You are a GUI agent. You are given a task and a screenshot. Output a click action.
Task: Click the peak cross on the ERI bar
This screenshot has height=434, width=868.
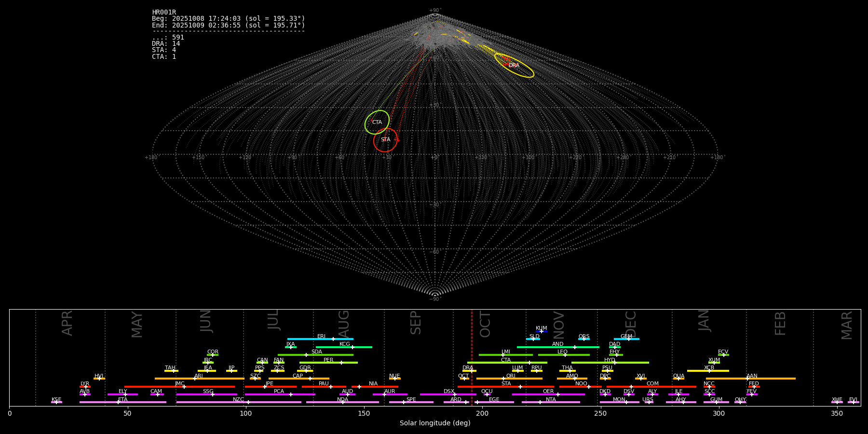coord(333,339)
